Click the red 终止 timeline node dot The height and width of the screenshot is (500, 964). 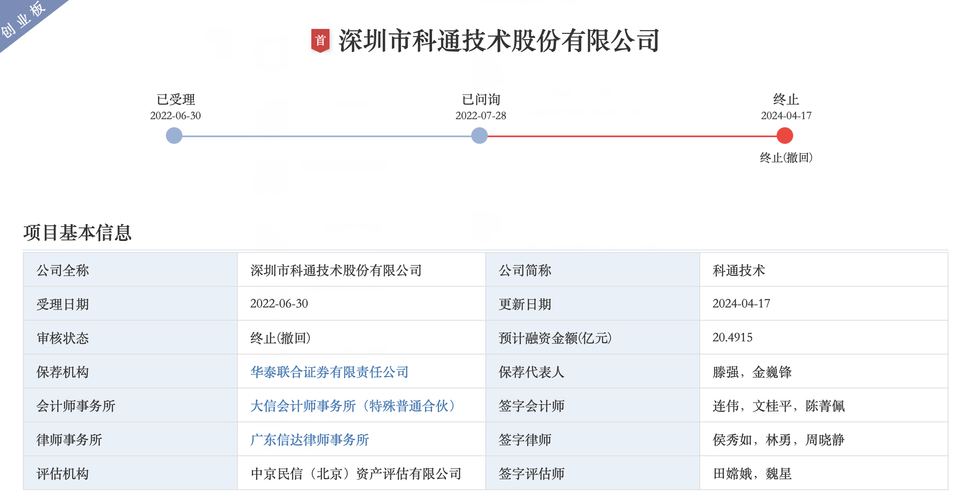coord(784,136)
